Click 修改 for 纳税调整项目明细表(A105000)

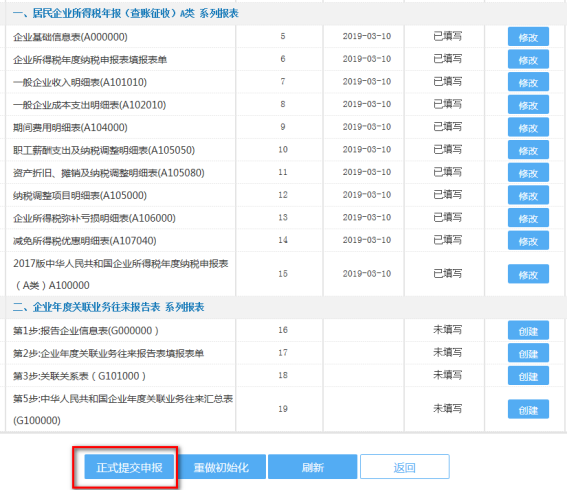pyautogui.click(x=528, y=195)
